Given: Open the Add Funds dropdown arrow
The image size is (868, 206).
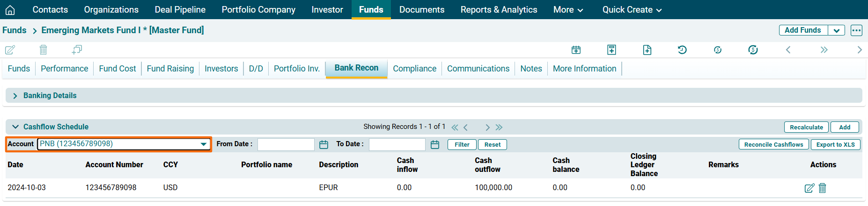Looking at the screenshot, I should pos(836,30).
